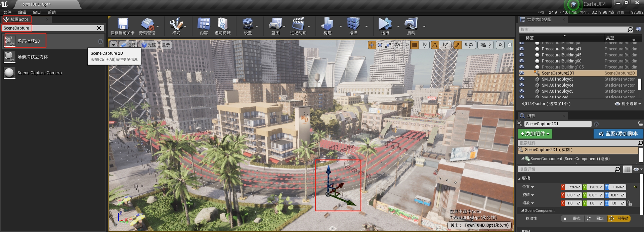
Task: Click the Blueprint/Add Script (蓝图/添加脚本) button
Action: click(618, 134)
